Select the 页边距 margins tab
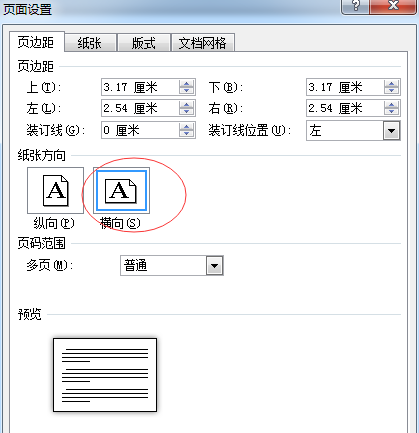Image resolution: width=419 pixels, height=433 pixels. click(x=36, y=42)
